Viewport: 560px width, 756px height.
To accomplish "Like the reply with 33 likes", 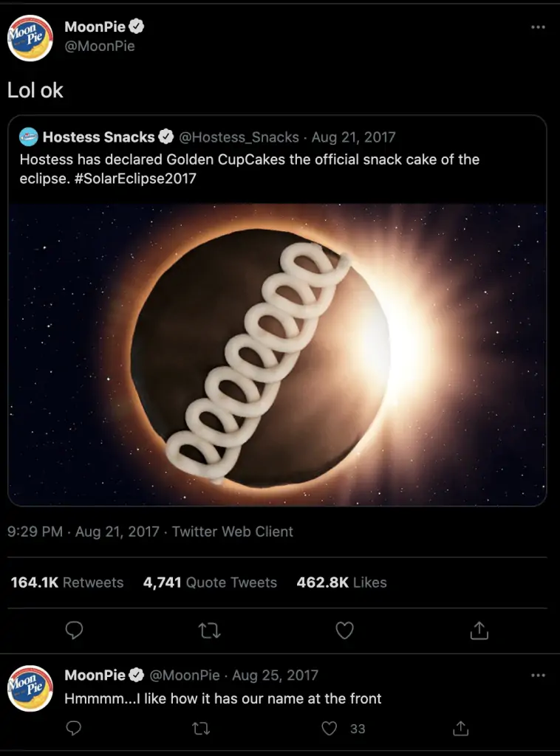I will tap(330, 729).
